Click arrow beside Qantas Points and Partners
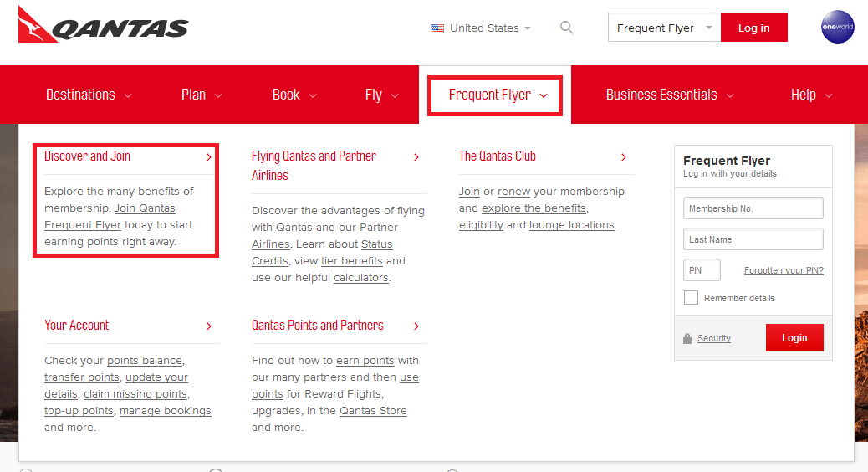Screen dimensions: 868x472 pyautogui.click(x=416, y=326)
